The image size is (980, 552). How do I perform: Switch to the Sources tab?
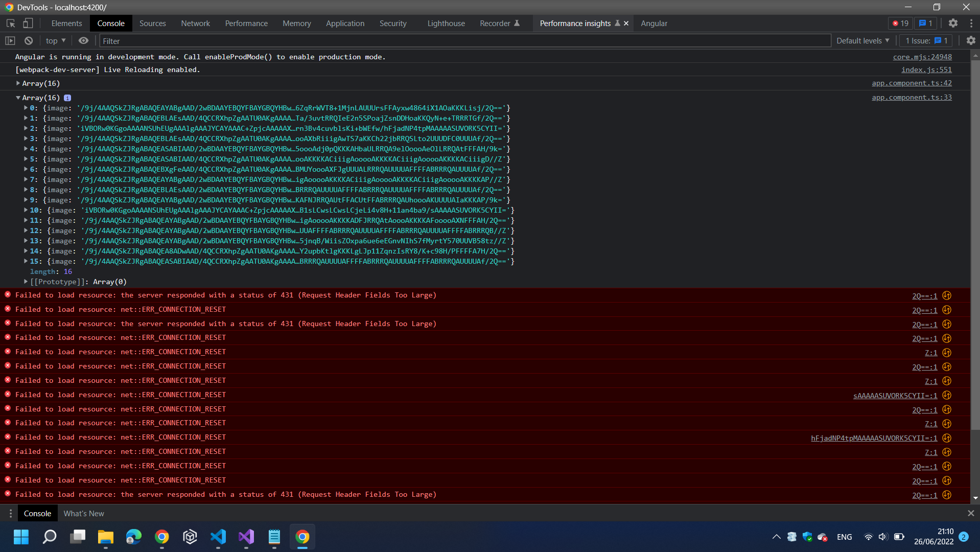click(152, 24)
